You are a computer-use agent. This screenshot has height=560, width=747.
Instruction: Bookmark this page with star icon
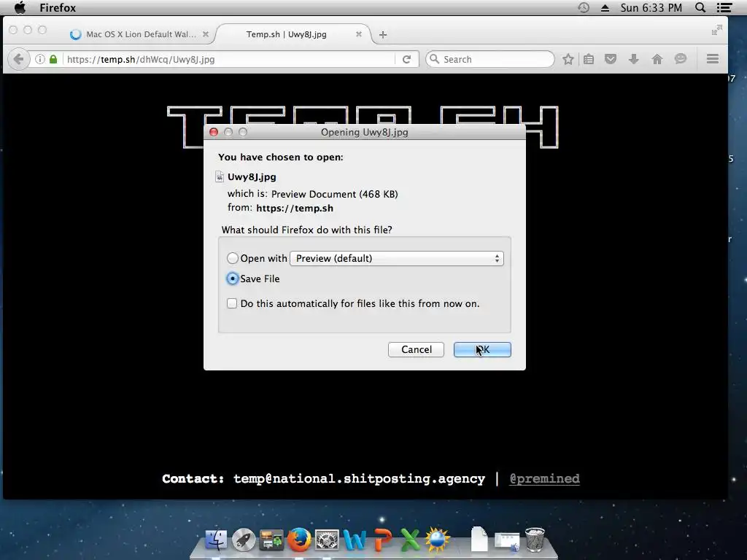point(568,59)
